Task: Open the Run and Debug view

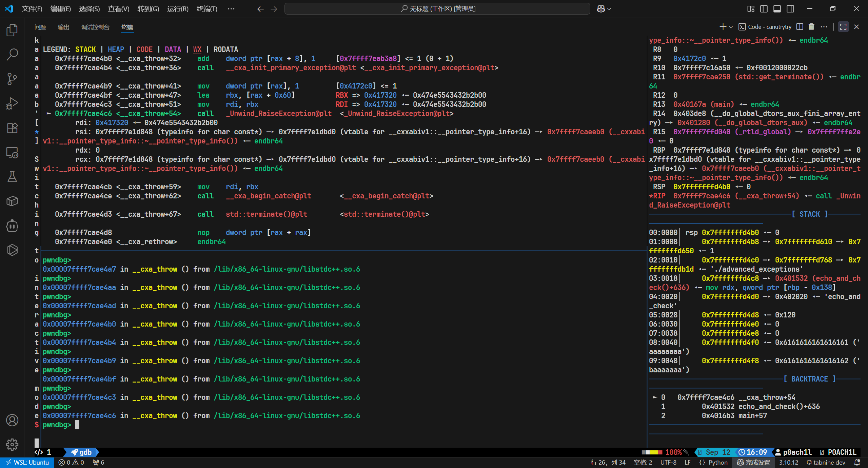Action: (x=12, y=103)
